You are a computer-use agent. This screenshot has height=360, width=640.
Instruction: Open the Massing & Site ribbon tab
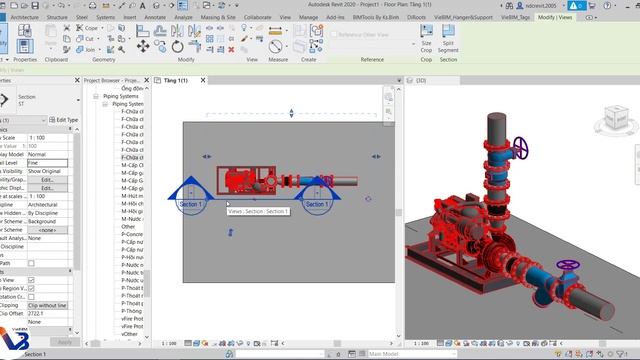218,17
